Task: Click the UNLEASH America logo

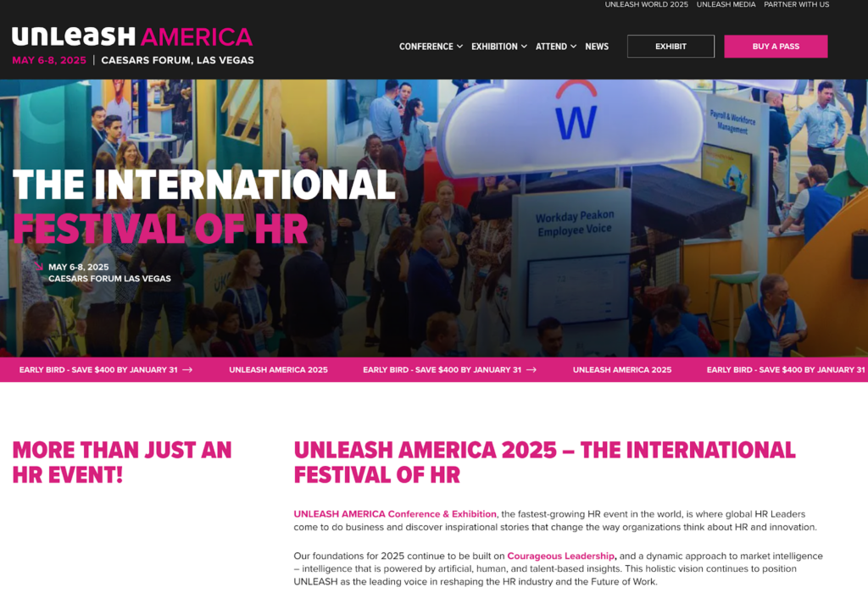Action: coord(132,37)
